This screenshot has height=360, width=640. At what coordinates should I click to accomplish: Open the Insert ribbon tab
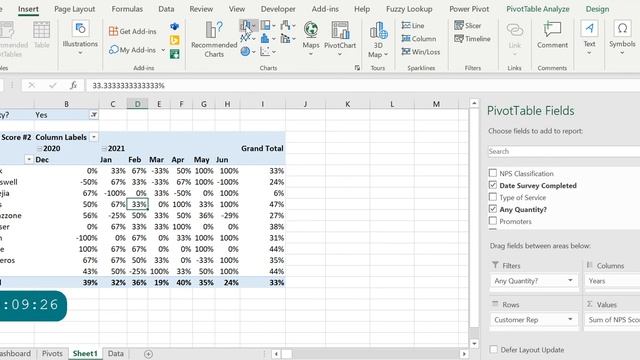(x=28, y=9)
